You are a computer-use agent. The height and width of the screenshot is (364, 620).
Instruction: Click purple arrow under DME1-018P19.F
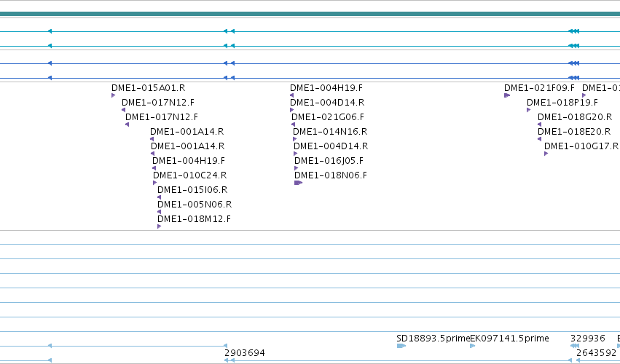click(529, 110)
